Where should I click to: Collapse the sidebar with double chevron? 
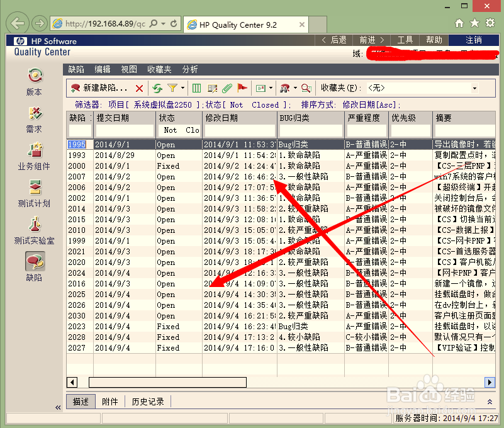coord(58,407)
